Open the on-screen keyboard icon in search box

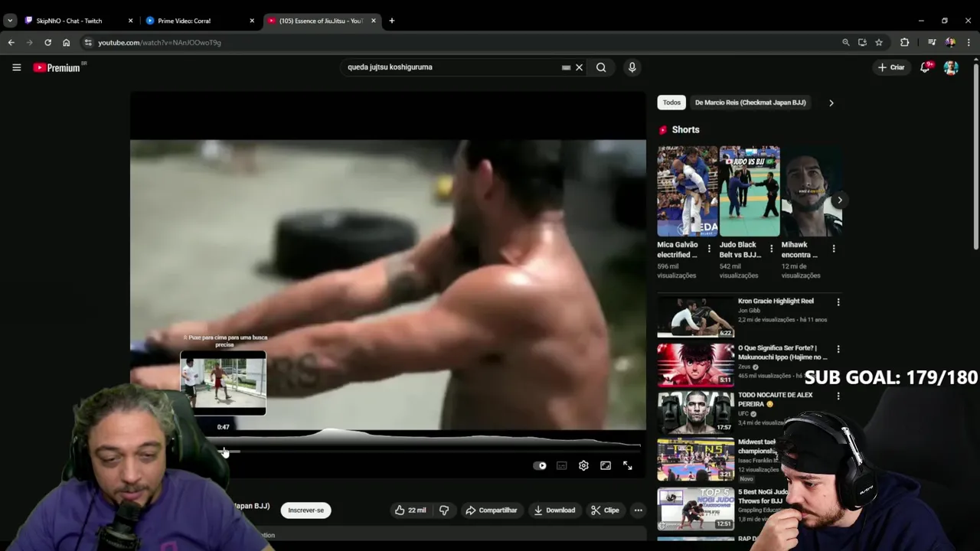click(x=566, y=67)
